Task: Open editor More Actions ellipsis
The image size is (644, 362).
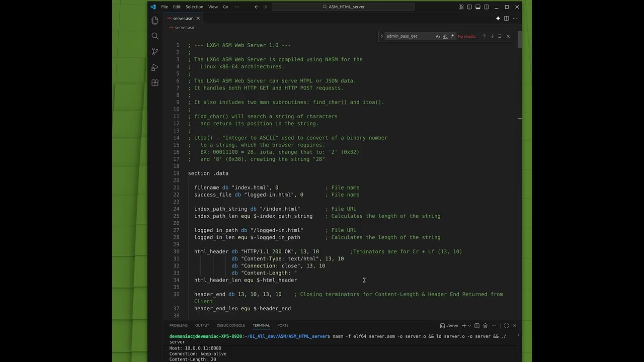Action: point(515,19)
